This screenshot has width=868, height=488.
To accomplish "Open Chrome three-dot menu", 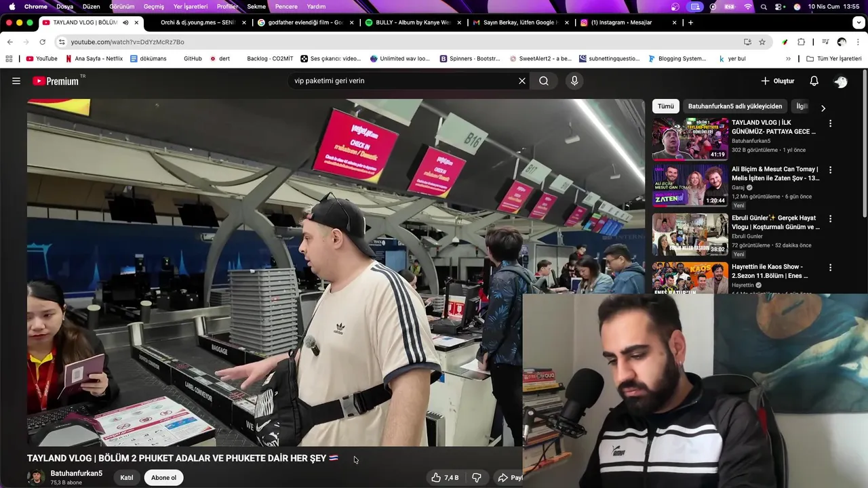I will [x=858, y=42].
